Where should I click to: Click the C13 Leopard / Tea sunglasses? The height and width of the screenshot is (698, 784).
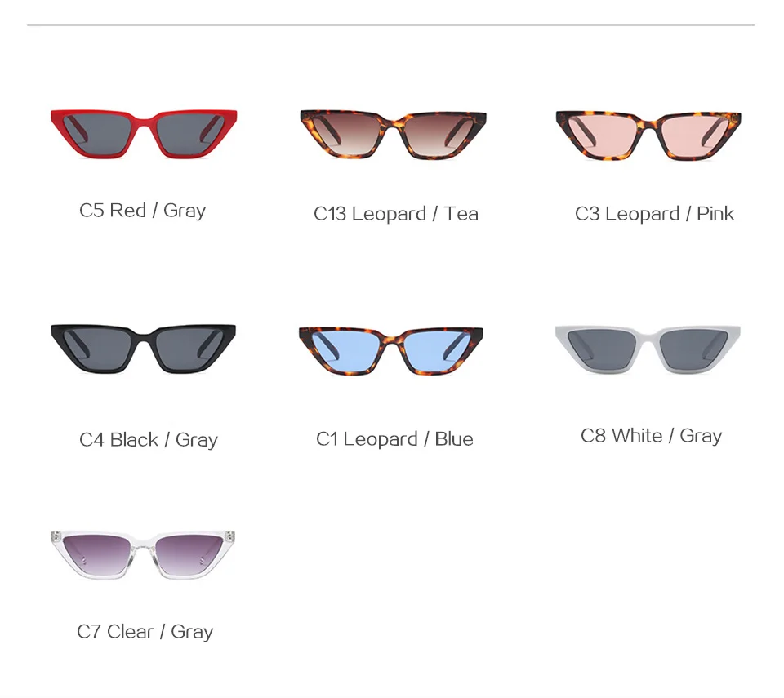pos(393,135)
